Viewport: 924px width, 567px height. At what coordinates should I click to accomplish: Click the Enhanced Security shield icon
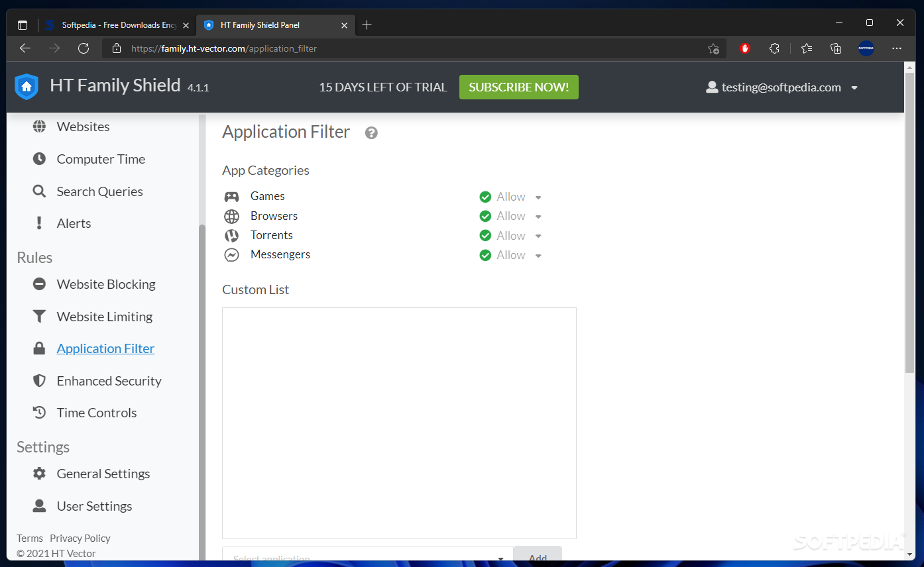40,381
